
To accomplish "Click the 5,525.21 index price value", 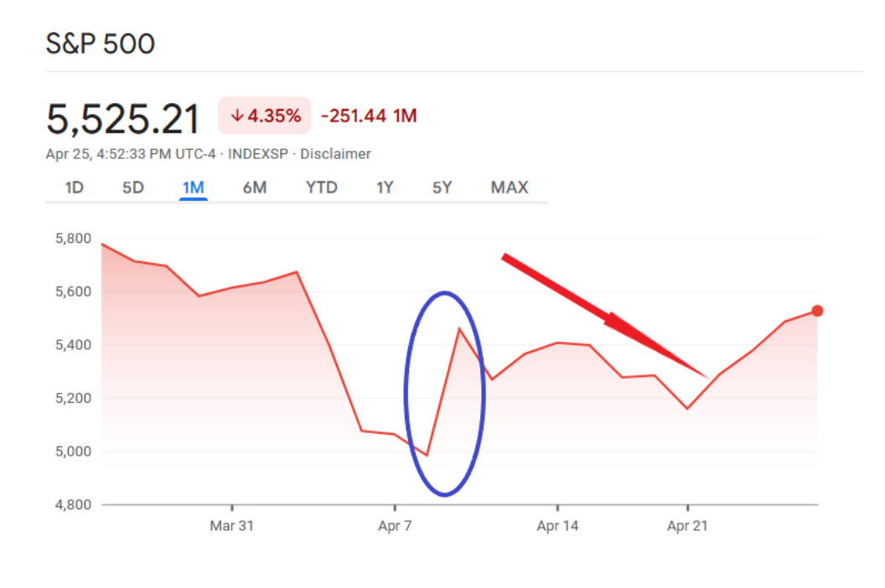I will coord(123,118).
